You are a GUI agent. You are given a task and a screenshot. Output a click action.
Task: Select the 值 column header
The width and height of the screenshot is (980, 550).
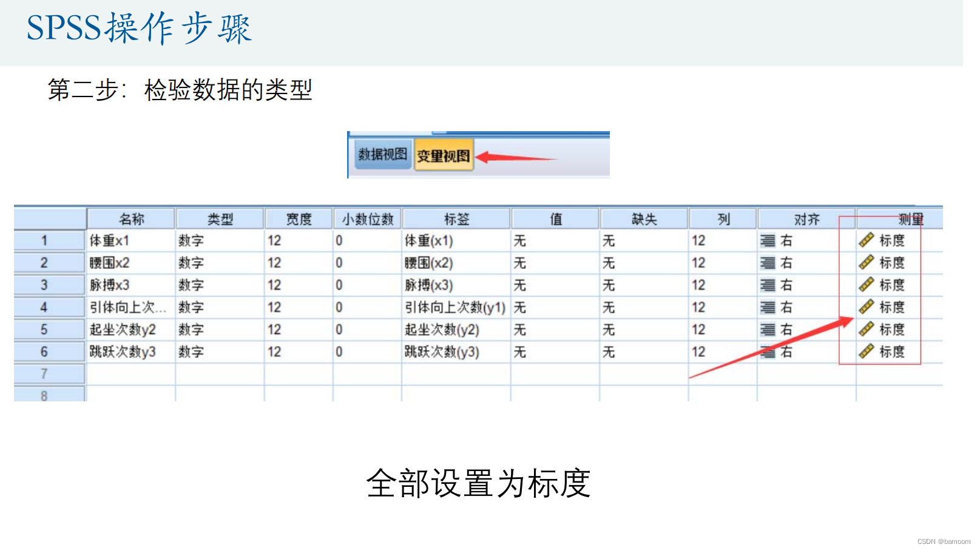tap(555, 219)
